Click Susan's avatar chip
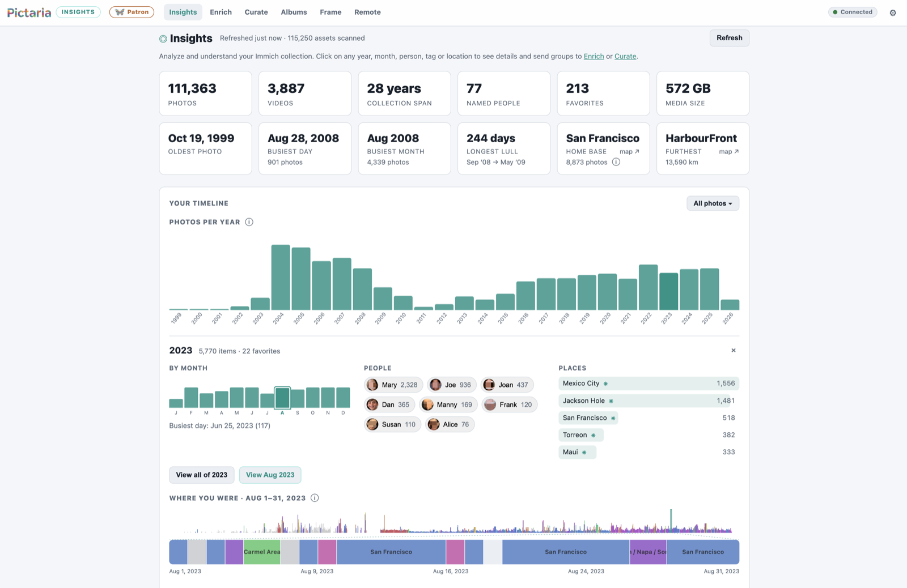Viewport: 907px width, 588px height. point(392,424)
